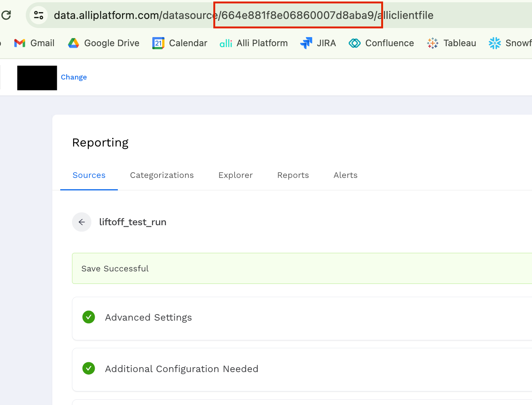Open the Gmail bookmark
This screenshot has width=532, height=405.
point(34,43)
